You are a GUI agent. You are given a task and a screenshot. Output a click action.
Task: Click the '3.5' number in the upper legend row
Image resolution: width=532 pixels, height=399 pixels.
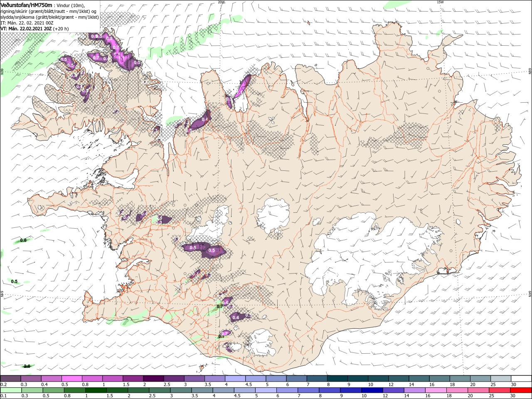click(x=208, y=384)
